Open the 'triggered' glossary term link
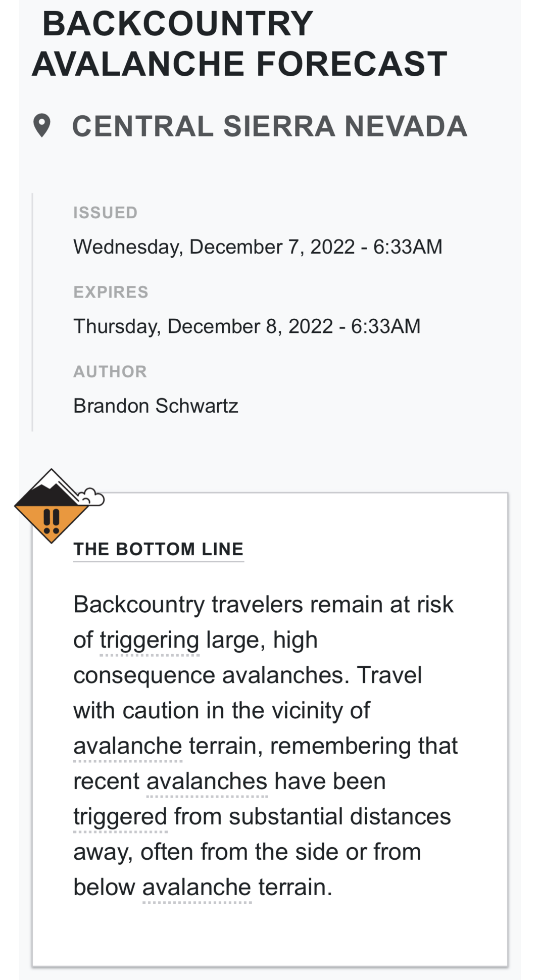 (x=120, y=817)
